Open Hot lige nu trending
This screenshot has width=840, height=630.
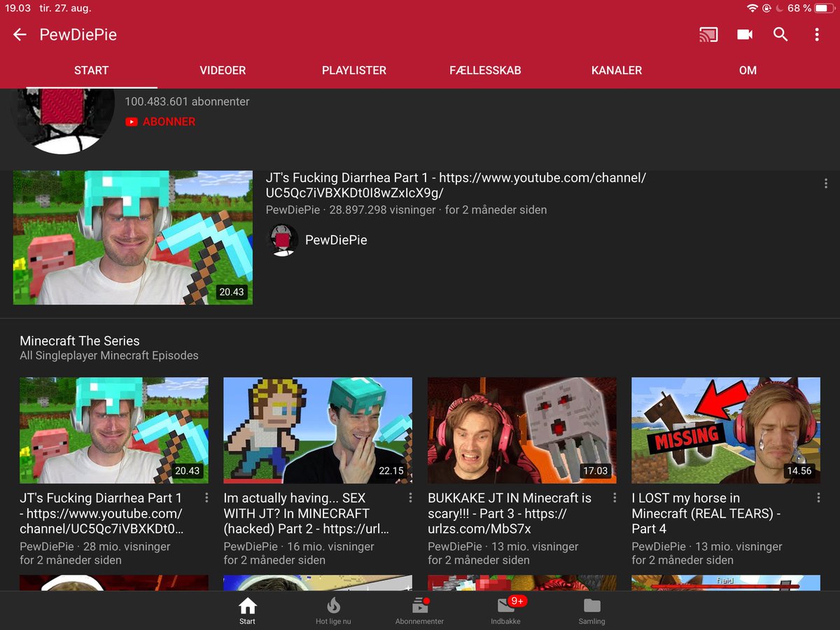333,610
